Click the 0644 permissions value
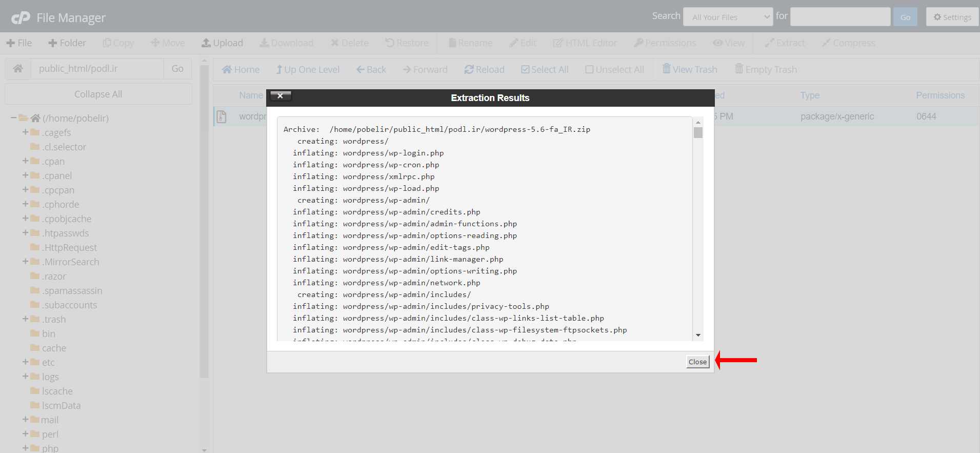980x453 pixels. pyautogui.click(x=926, y=116)
